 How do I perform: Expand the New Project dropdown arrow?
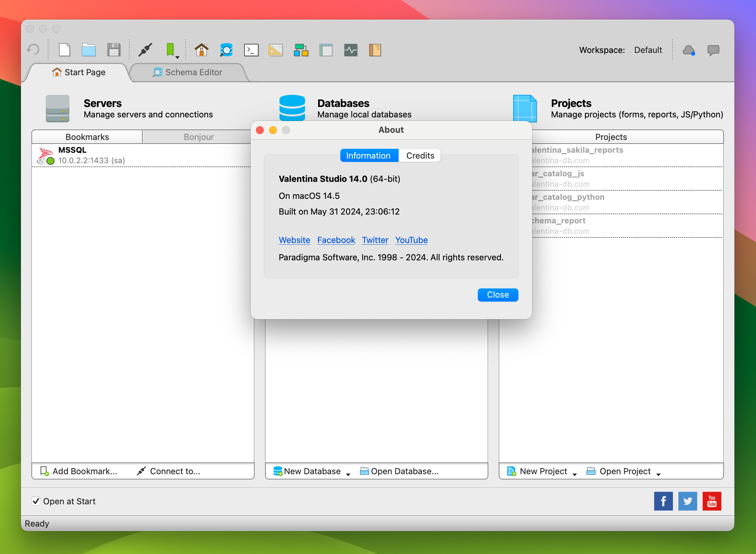pyautogui.click(x=574, y=474)
